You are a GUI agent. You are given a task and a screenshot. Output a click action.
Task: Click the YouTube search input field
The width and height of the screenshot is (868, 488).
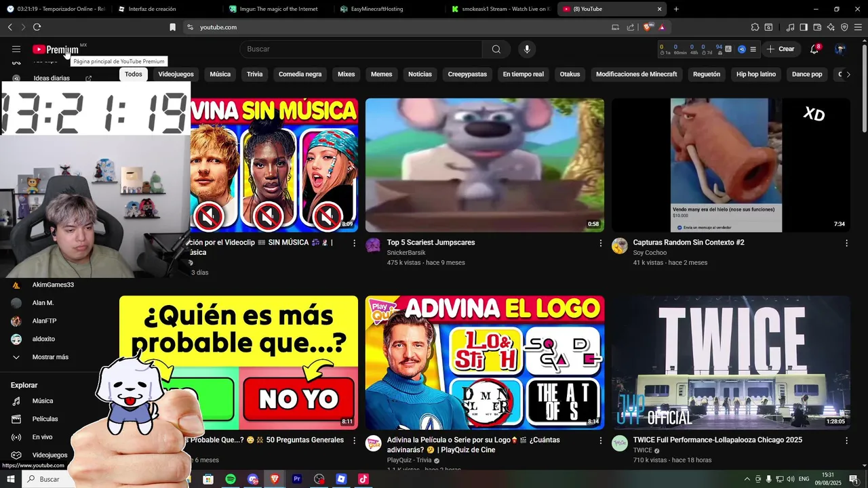point(361,49)
